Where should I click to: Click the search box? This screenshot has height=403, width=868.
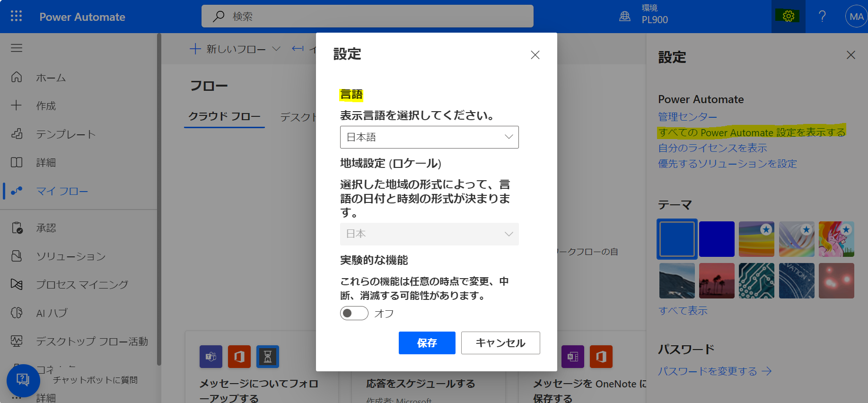point(368,17)
